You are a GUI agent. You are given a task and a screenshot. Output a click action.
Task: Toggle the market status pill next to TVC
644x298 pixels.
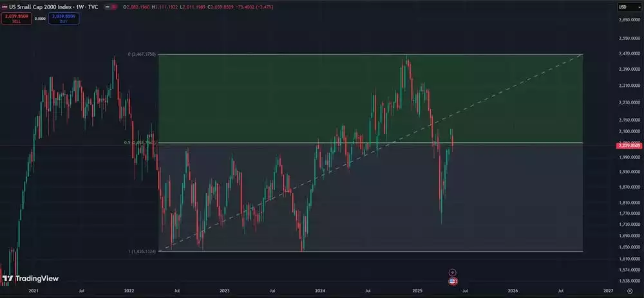(111, 7)
